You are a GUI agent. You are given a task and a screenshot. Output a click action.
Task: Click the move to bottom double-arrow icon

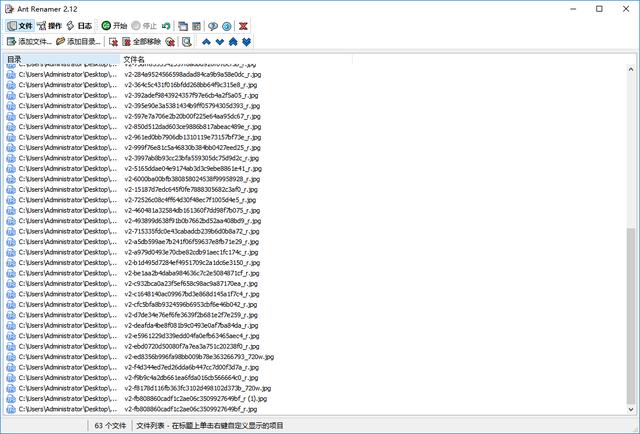(246, 42)
